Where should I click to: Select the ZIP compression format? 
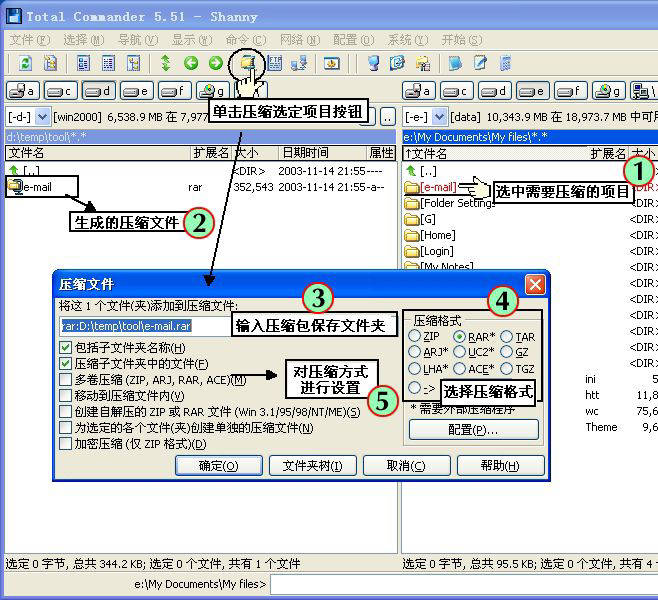click(x=415, y=337)
